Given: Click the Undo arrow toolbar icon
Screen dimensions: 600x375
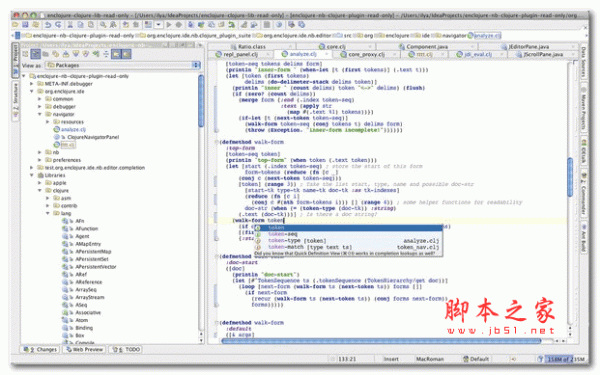Looking at the screenshot, I should coord(48,24).
